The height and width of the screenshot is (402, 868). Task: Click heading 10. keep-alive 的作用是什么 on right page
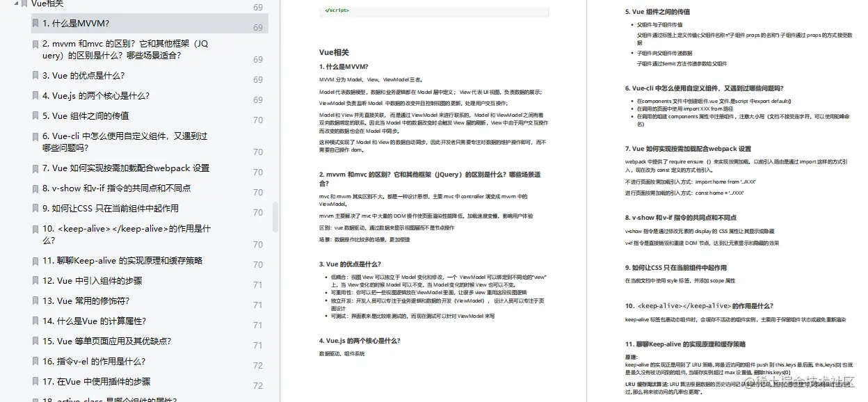point(699,306)
